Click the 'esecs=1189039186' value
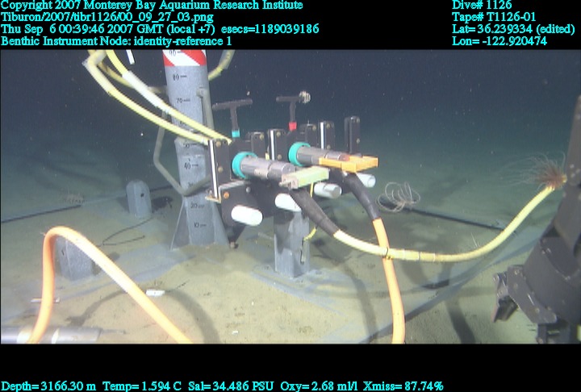Image resolution: width=581 pixels, height=392 pixels. tap(270, 29)
